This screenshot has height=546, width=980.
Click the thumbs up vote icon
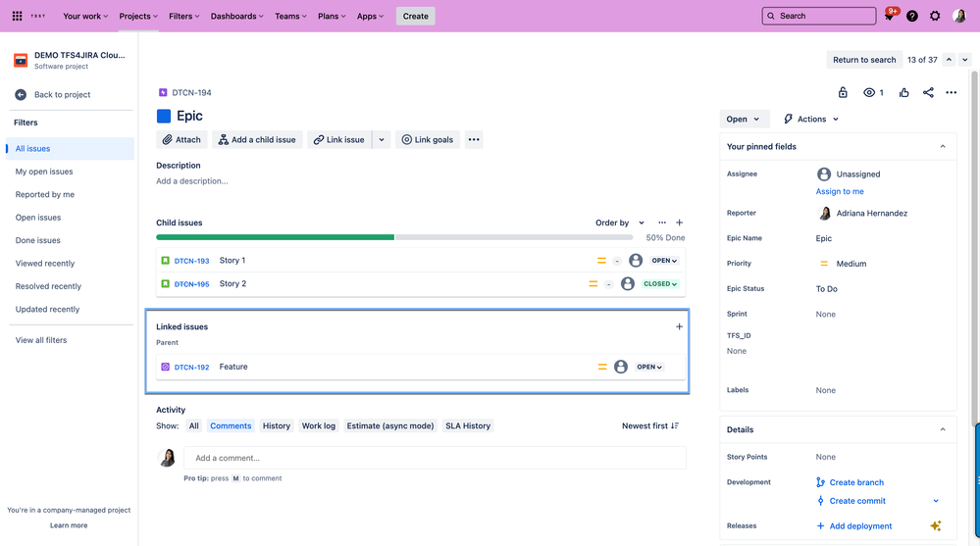tap(903, 92)
